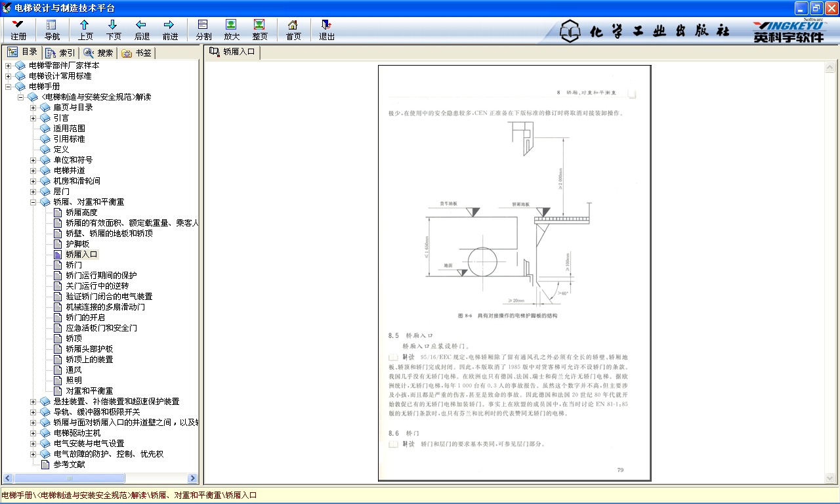The image size is (840, 504).
Task: Collapse the 轿厢、对重和平衡重 tree node
Action: [x=33, y=202]
